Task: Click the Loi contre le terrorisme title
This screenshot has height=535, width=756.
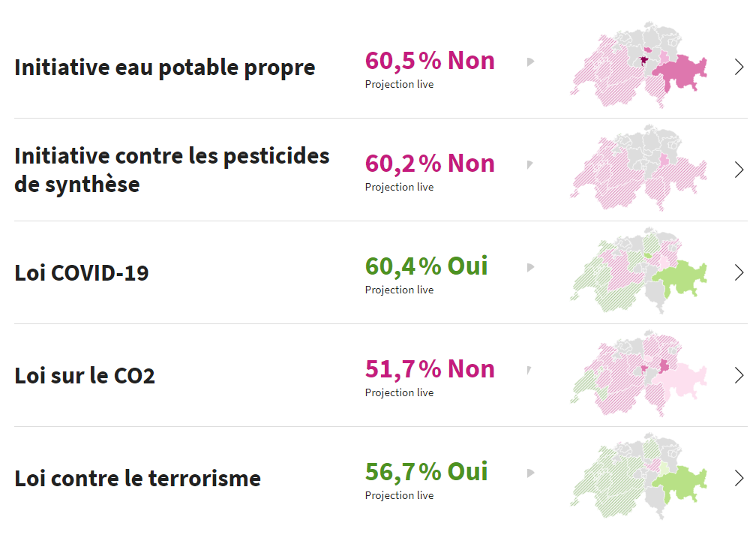Action: [x=138, y=479]
